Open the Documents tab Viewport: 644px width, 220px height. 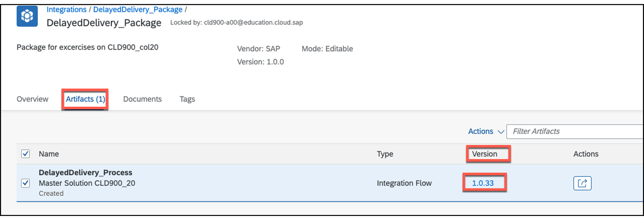(142, 99)
